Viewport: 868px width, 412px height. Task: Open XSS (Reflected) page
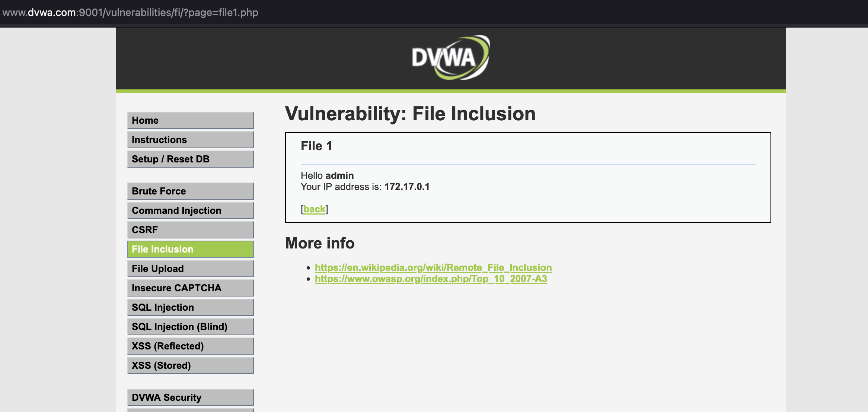coord(190,346)
